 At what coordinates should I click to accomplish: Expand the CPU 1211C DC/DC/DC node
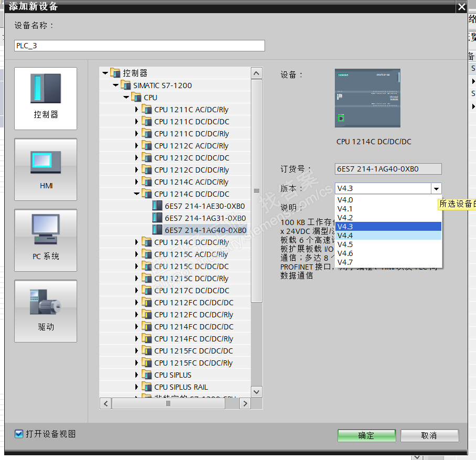click(136, 121)
